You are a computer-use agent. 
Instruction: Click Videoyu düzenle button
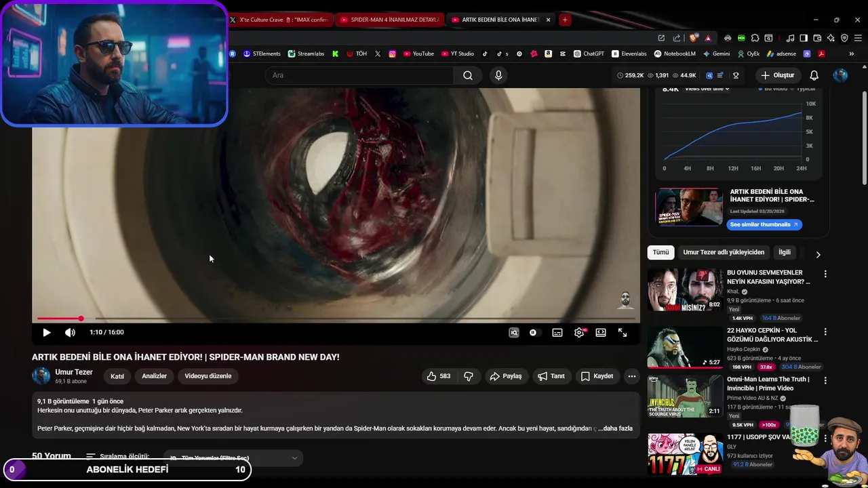tap(208, 376)
